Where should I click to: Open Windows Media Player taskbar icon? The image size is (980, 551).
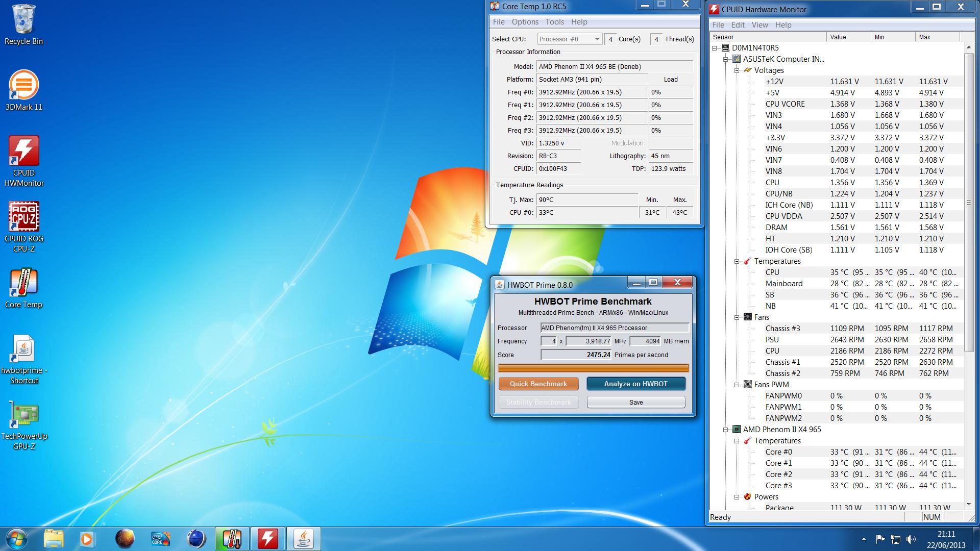pos(87,539)
